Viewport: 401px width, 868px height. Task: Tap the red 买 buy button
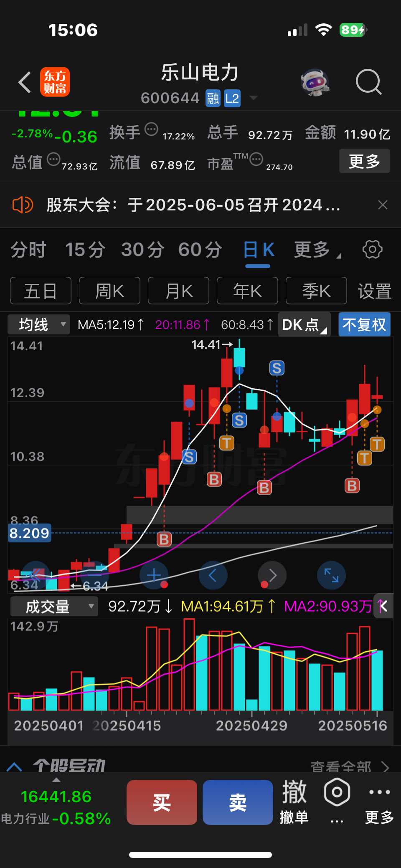pyautogui.click(x=162, y=802)
